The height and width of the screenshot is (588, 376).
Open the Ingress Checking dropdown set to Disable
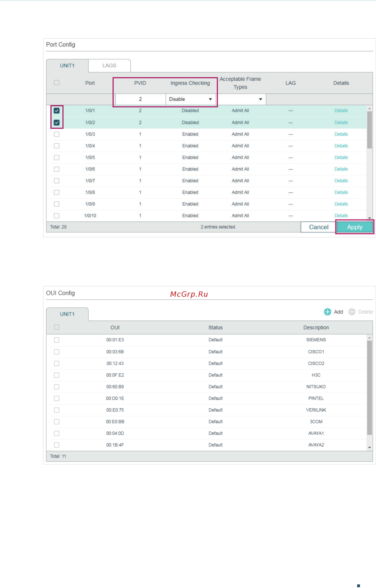click(x=191, y=99)
